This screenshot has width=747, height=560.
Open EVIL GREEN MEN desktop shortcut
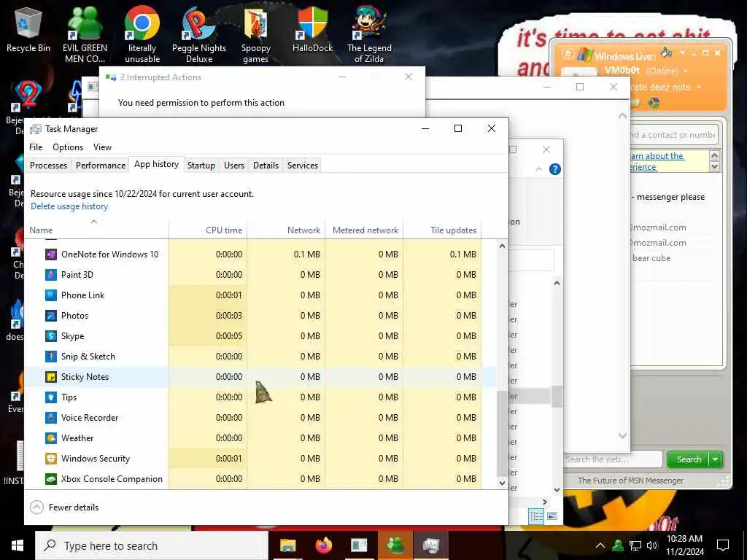(x=85, y=34)
